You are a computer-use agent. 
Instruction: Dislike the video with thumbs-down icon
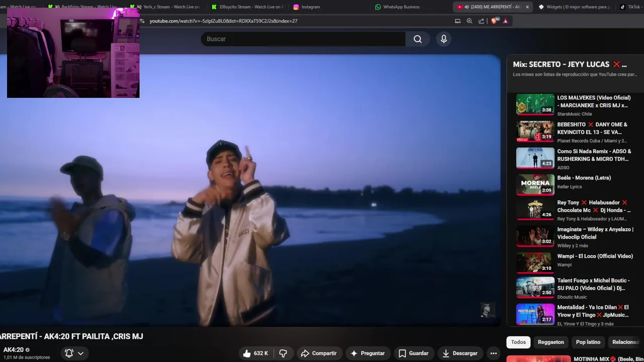(x=283, y=353)
